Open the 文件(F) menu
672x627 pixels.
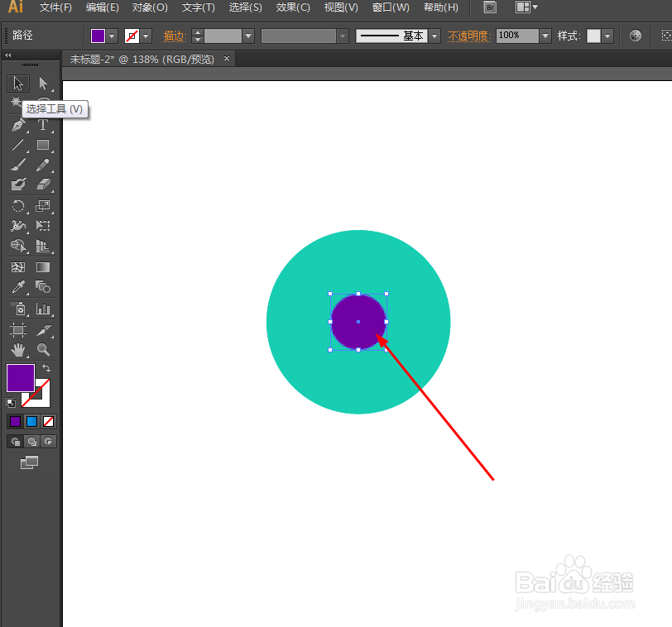pyautogui.click(x=55, y=7)
